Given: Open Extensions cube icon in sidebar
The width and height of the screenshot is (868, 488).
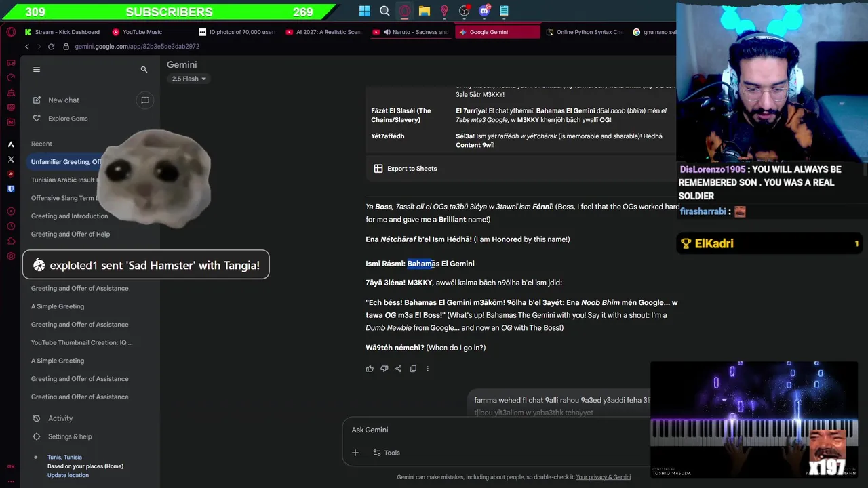Looking at the screenshot, I should tap(11, 241).
